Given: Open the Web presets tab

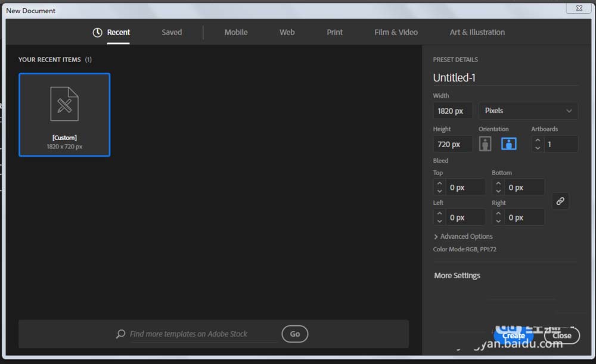Looking at the screenshot, I should 287,32.
